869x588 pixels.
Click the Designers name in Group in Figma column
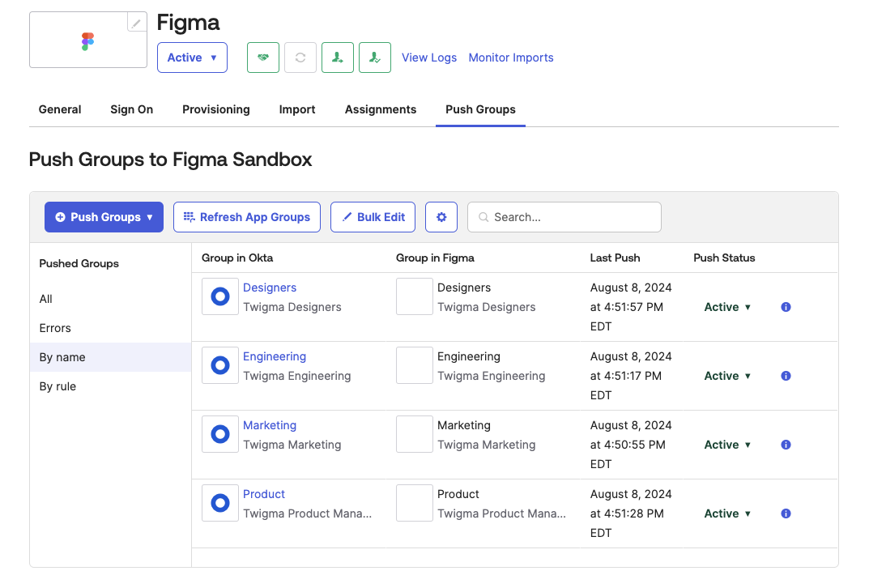(464, 288)
